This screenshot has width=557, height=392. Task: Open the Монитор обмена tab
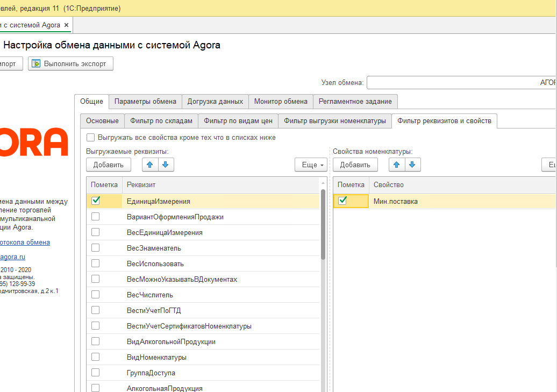(281, 101)
